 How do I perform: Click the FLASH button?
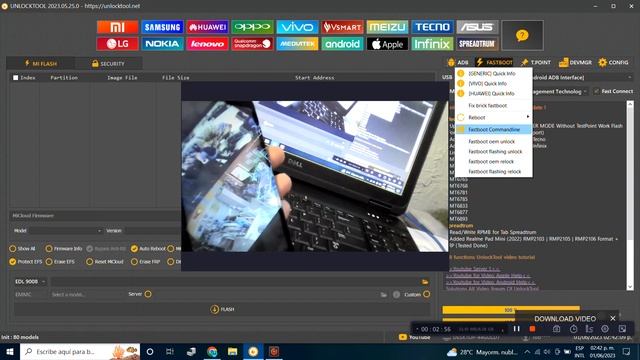coord(222,309)
